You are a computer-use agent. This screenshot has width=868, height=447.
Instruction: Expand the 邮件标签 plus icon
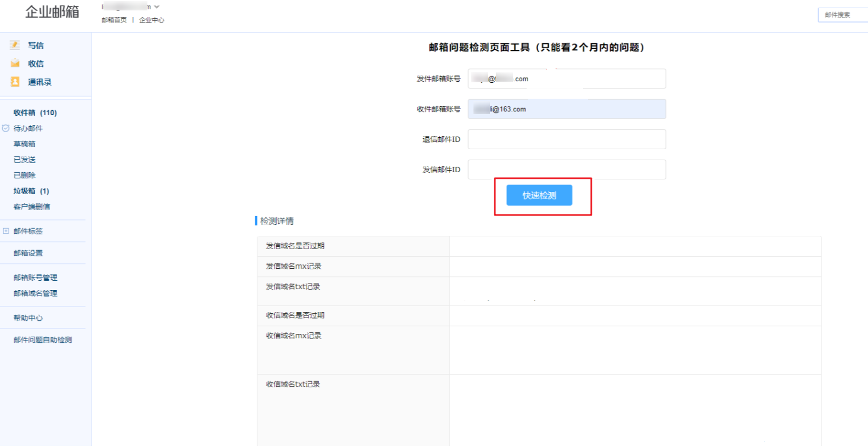click(x=6, y=231)
